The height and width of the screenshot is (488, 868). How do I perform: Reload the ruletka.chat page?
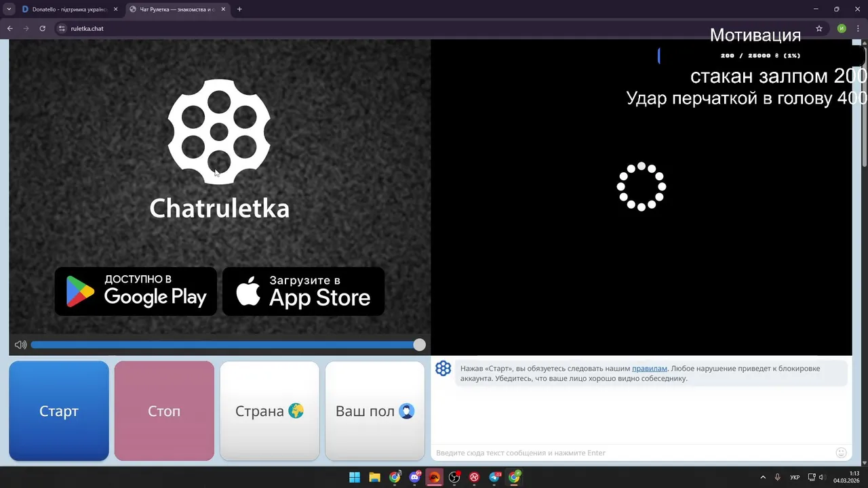point(42,28)
